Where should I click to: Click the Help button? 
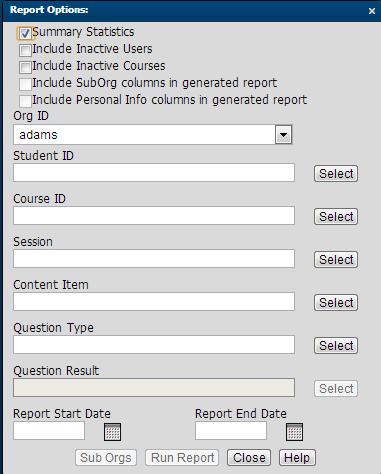pos(297,458)
